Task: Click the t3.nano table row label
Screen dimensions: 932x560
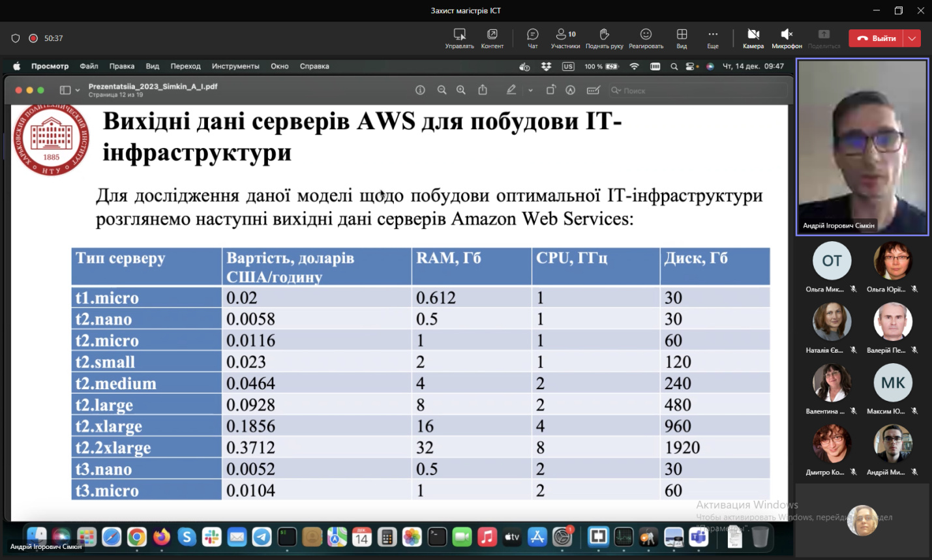Action: [147, 469]
